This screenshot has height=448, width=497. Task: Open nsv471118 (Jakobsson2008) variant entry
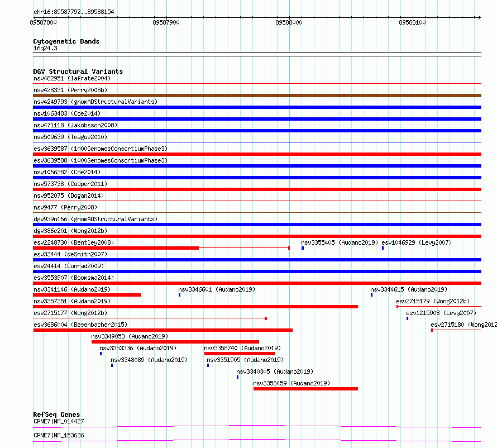point(75,125)
